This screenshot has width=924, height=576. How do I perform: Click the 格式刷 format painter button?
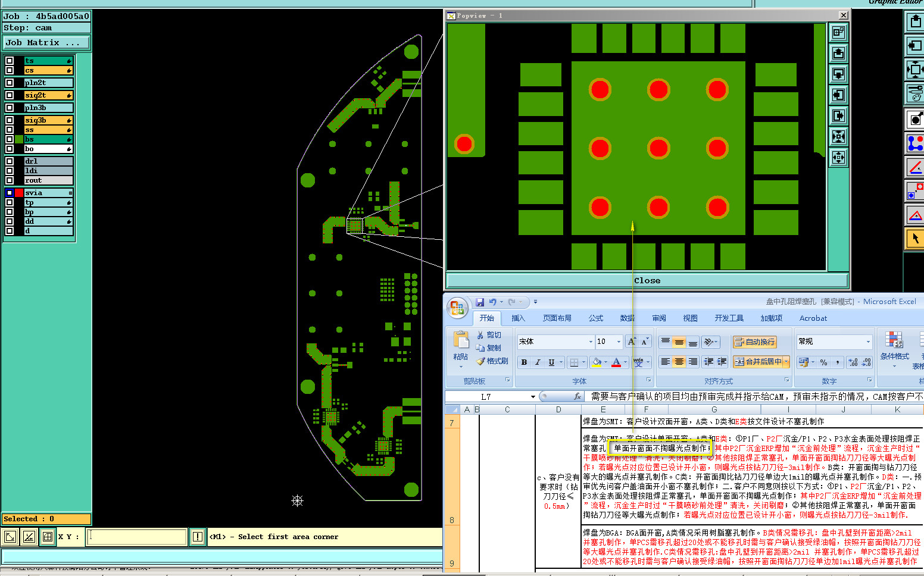tap(492, 361)
